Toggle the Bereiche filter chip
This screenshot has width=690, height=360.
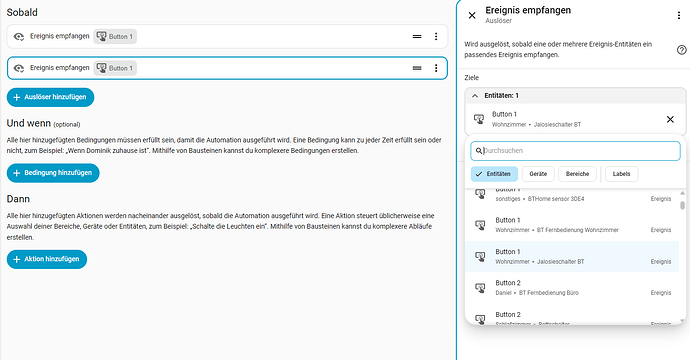(577, 174)
